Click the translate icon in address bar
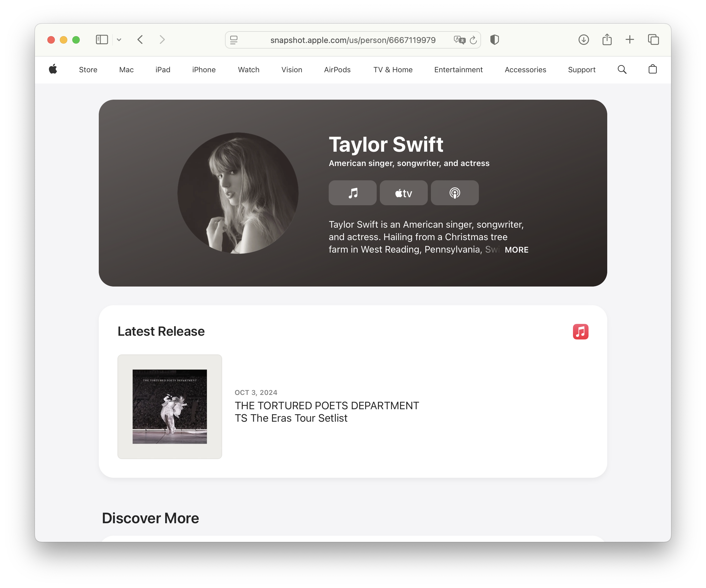Viewport: 706px width, 588px height. pyautogui.click(x=459, y=40)
